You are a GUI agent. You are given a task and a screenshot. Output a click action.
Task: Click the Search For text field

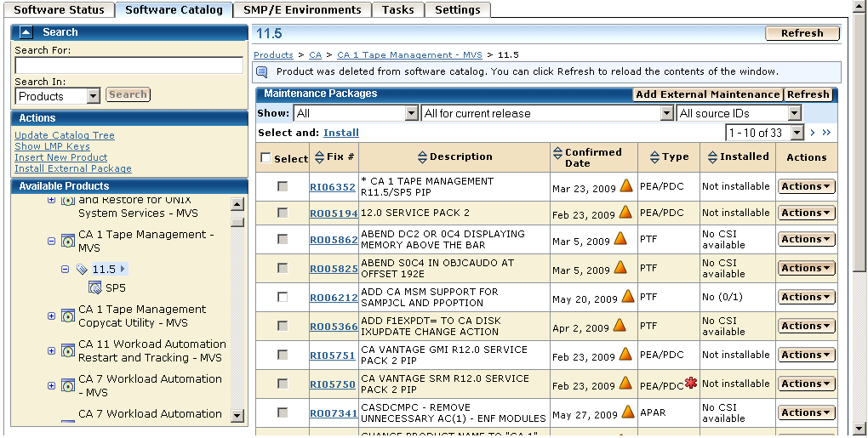[129, 65]
